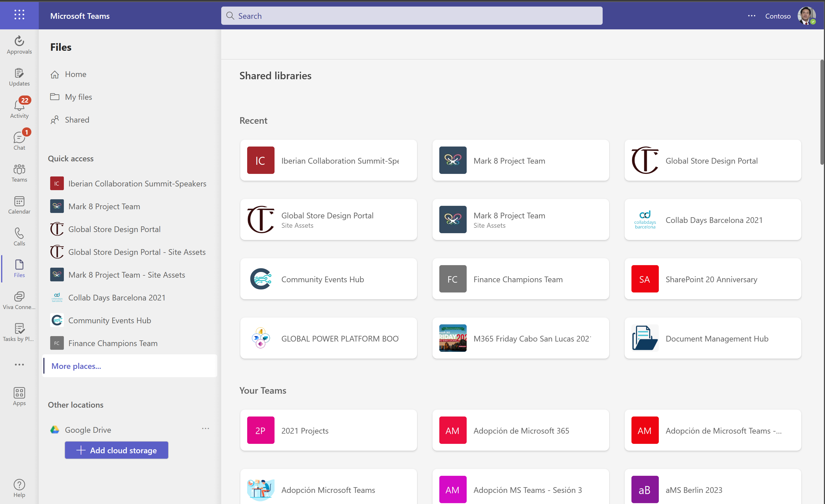Image resolution: width=825 pixels, height=504 pixels.
Task: Open the app launcher waffle menu
Action: [19, 15]
